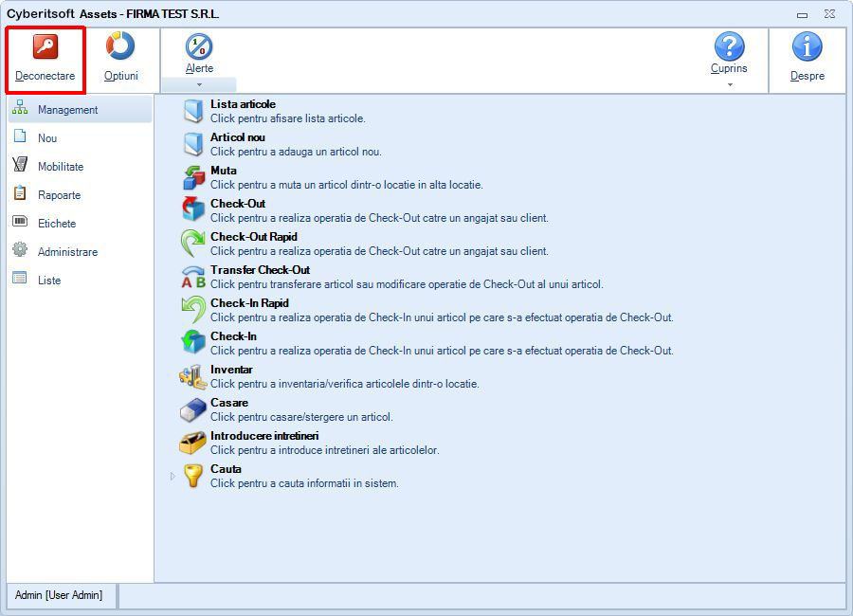Image resolution: width=853 pixels, height=616 pixels.
Task: Click the Lista articole icon
Action: pyautogui.click(x=193, y=111)
